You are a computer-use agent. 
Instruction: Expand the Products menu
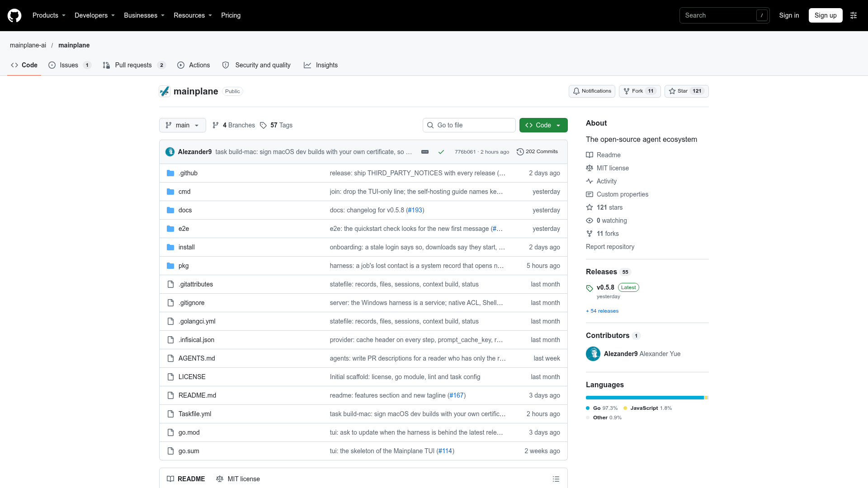49,15
